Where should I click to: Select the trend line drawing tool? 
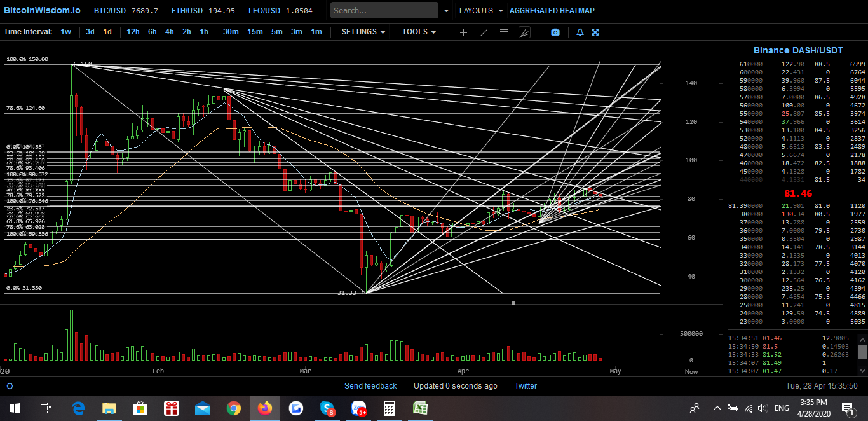[484, 32]
